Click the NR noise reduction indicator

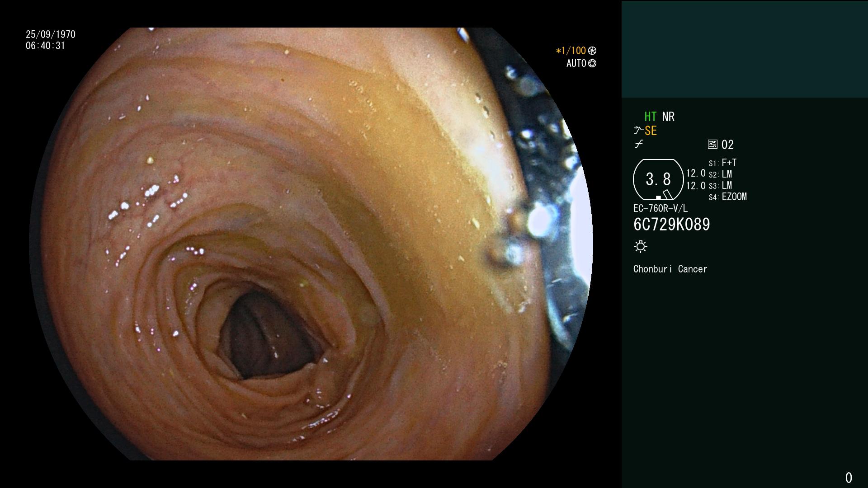(x=668, y=117)
